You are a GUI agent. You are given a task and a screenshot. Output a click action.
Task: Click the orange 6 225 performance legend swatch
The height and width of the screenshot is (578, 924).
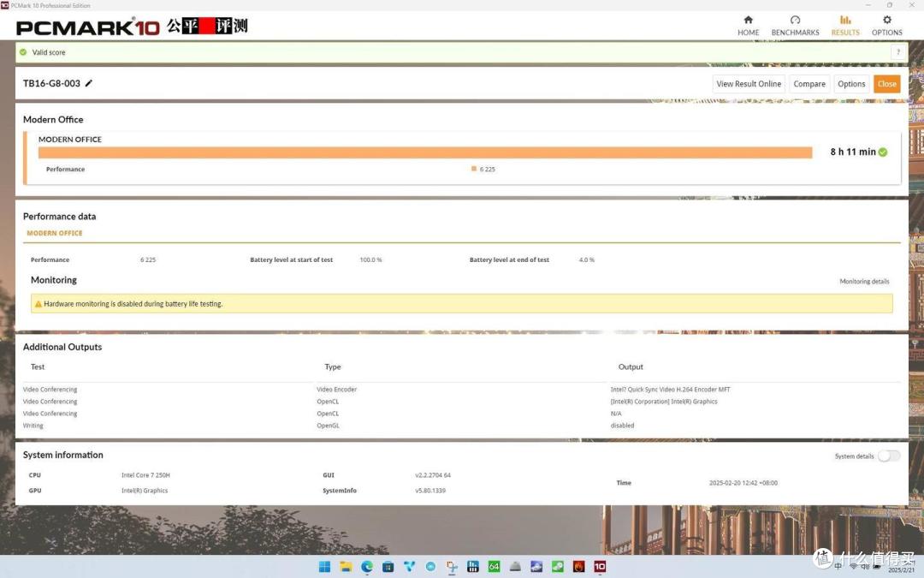coord(474,169)
